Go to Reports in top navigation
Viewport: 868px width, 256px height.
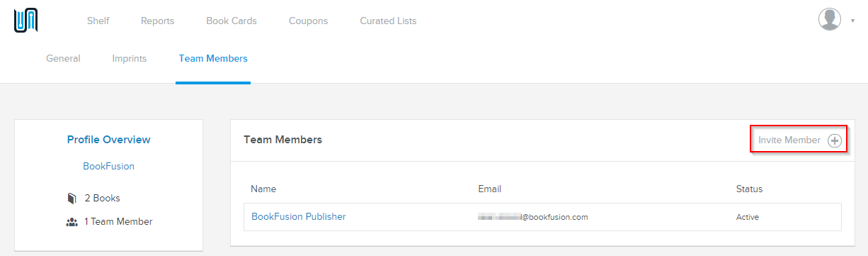[x=157, y=21]
